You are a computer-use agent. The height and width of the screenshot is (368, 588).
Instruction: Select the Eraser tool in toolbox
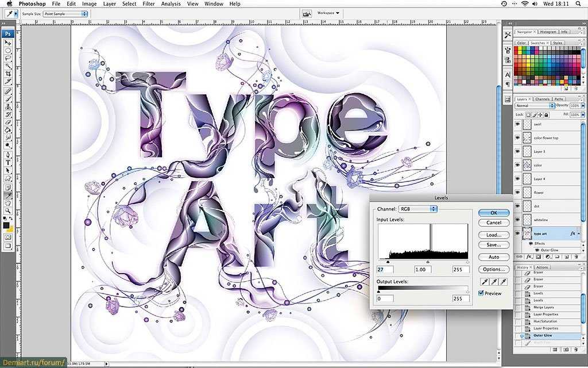[x=8, y=122]
